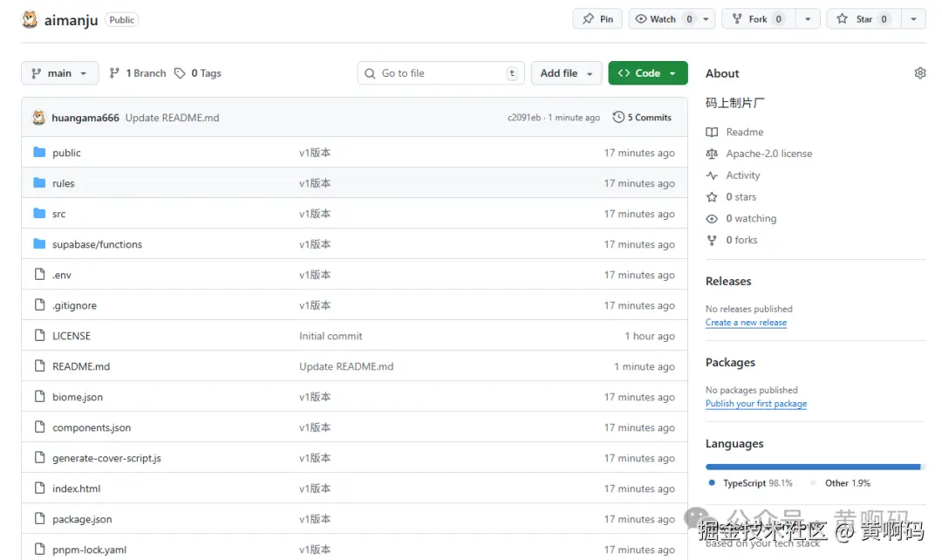942x560 pixels.
Task: Open the About settings gear icon
Action: tap(920, 73)
